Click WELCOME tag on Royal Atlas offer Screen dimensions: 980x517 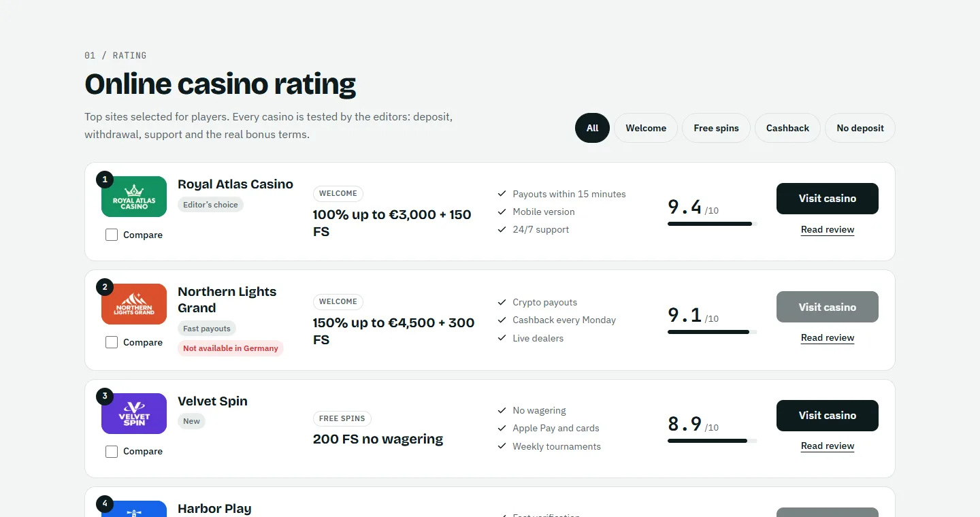pyautogui.click(x=338, y=193)
